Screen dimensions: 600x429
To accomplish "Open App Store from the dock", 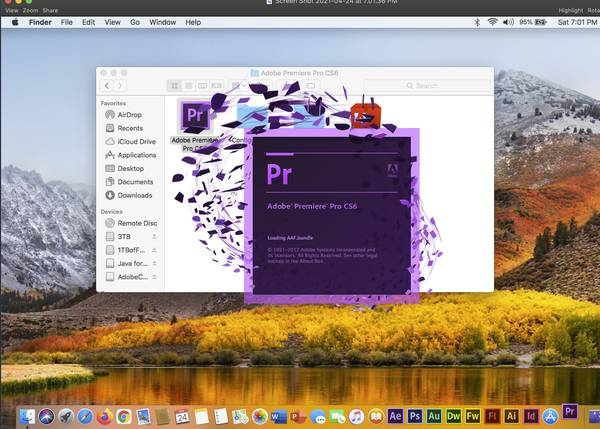I will coord(550,416).
